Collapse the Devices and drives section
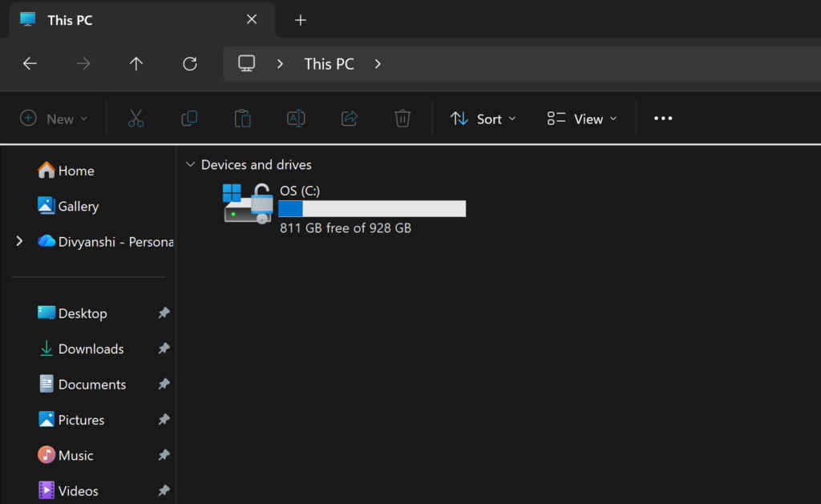 (190, 164)
